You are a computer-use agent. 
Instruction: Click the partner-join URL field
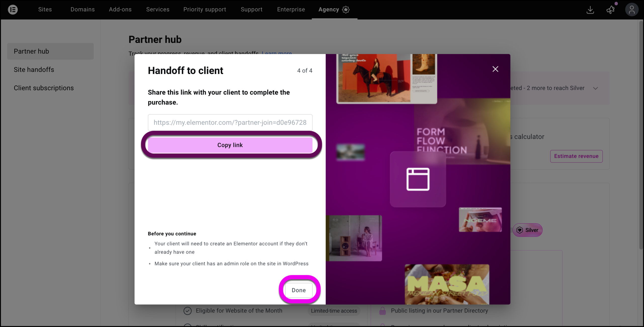tap(230, 122)
